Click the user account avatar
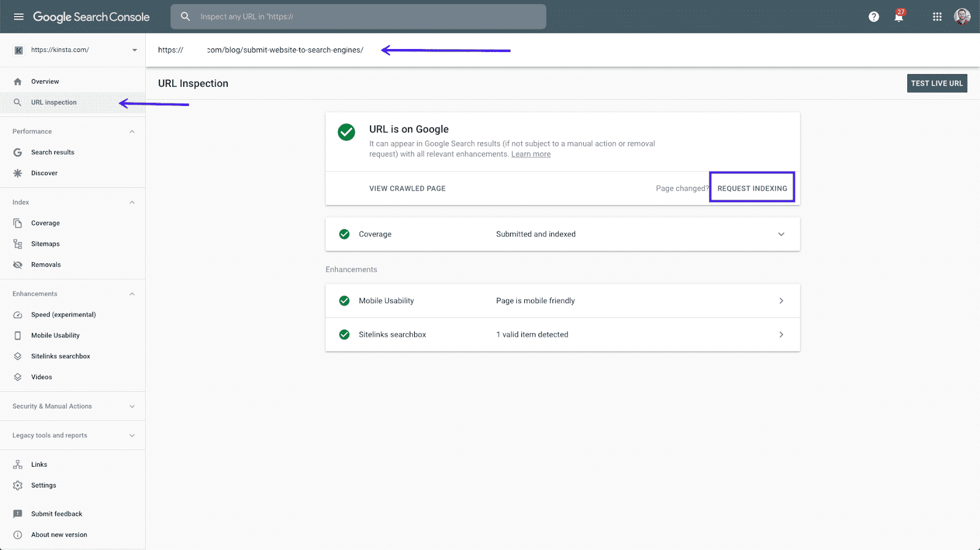The image size is (980, 550). click(962, 17)
